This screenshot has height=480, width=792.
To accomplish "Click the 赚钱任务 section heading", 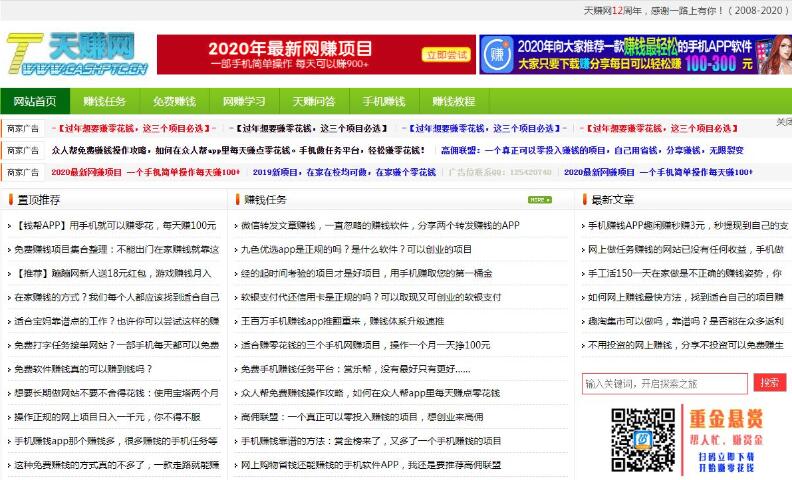I will click(265, 200).
